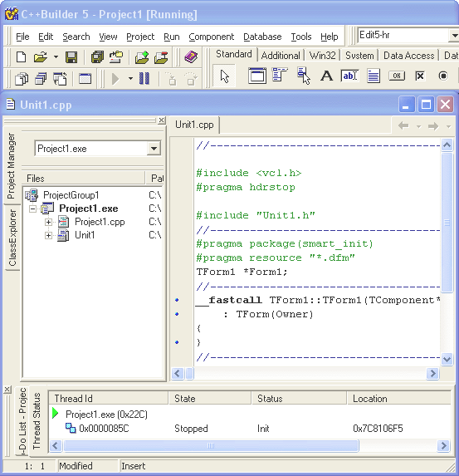Image resolution: width=459 pixels, height=476 pixels.
Task: Click the Save All icon
Action: pyautogui.click(x=97, y=57)
